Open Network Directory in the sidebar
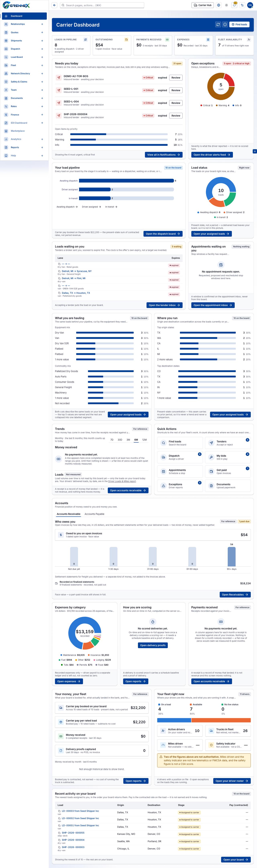This screenshot has width=257, height=868. click(24, 73)
